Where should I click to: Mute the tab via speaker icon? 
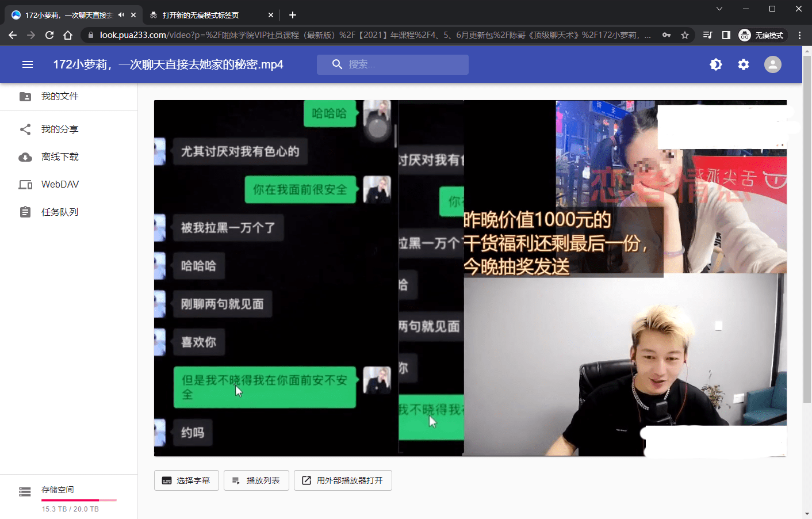[x=121, y=15]
